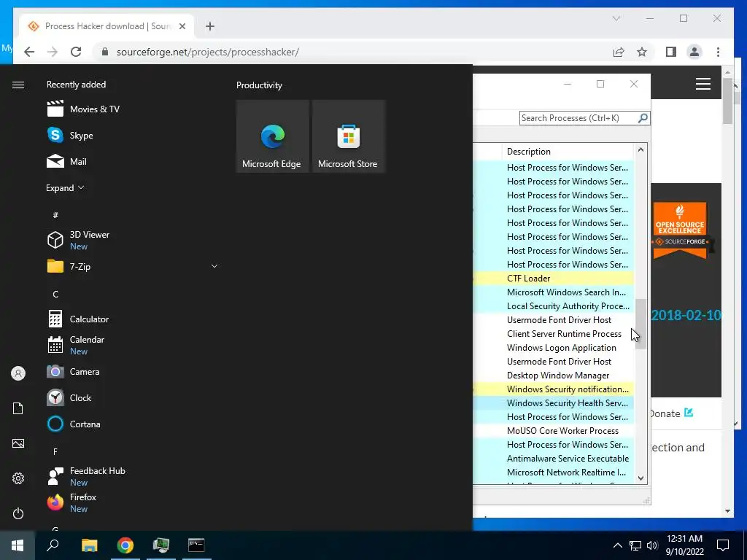Share this page from address bar
This screenshot has width=747, height=560.
point(619,52)
